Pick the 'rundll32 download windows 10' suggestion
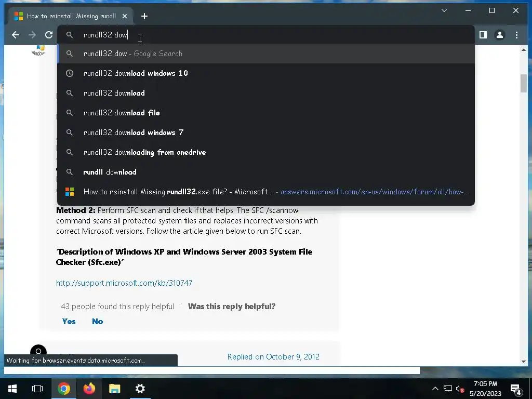532x399 pixels. pos(265,73)
